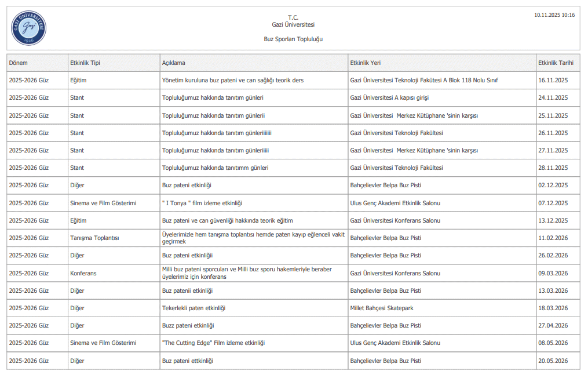Select the Tanışma Toplantısı event type
The height and width of the screenshot is (378, 588).
click(94, 238)
